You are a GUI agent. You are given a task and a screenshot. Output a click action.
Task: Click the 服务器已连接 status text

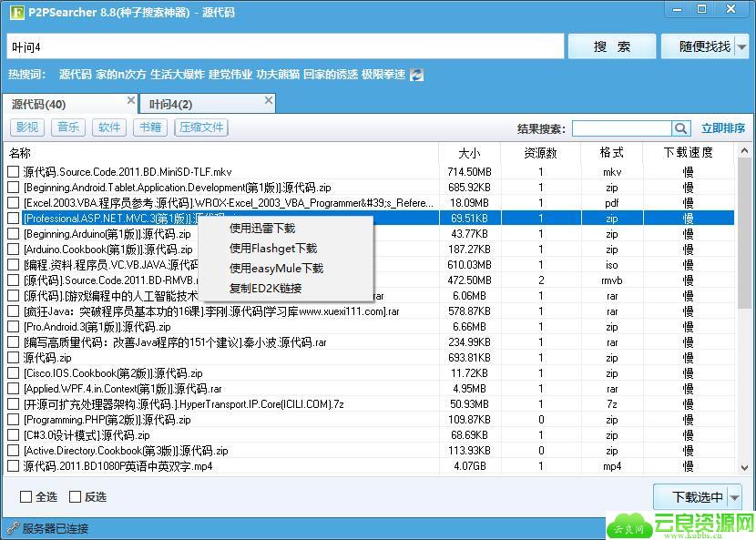tap(56, 528)
